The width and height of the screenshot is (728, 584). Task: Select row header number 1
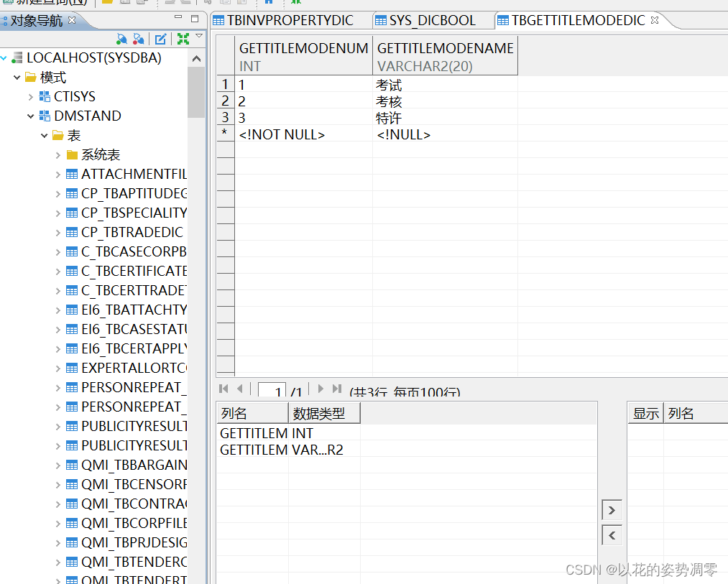[x=225, y=85]
